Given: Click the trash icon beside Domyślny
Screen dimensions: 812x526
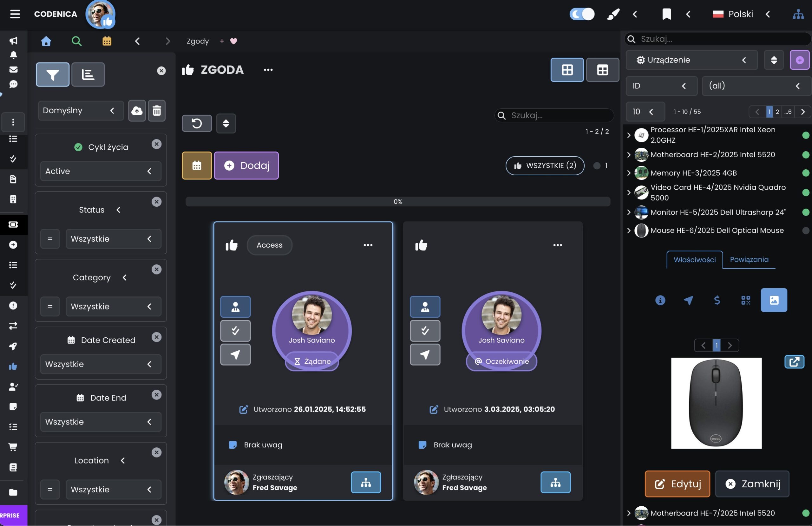Looking at the screenshot, I should (x=157, y=111).
